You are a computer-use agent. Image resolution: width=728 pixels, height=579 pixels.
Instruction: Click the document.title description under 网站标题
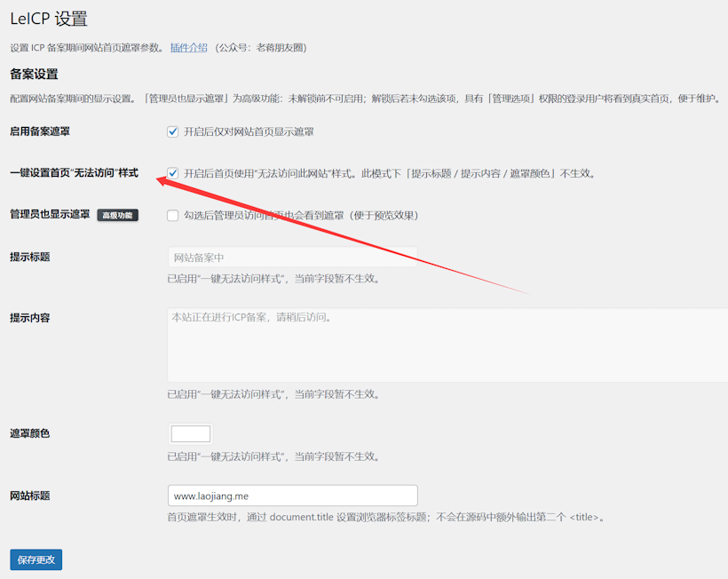pyautogui.click(x=385, y=517)
